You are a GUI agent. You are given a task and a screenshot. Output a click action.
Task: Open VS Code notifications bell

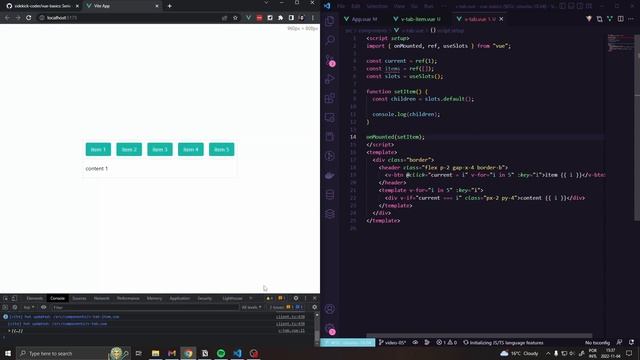tap(631, 343)
